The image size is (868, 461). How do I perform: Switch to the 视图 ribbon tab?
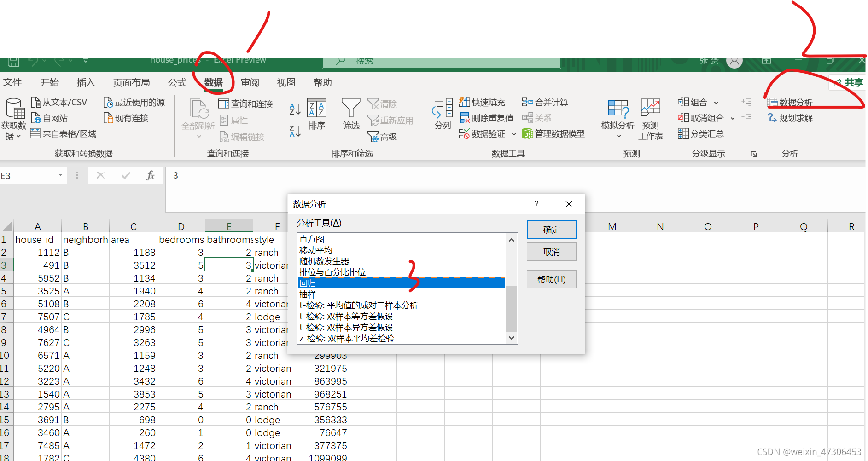coord(286,83)
